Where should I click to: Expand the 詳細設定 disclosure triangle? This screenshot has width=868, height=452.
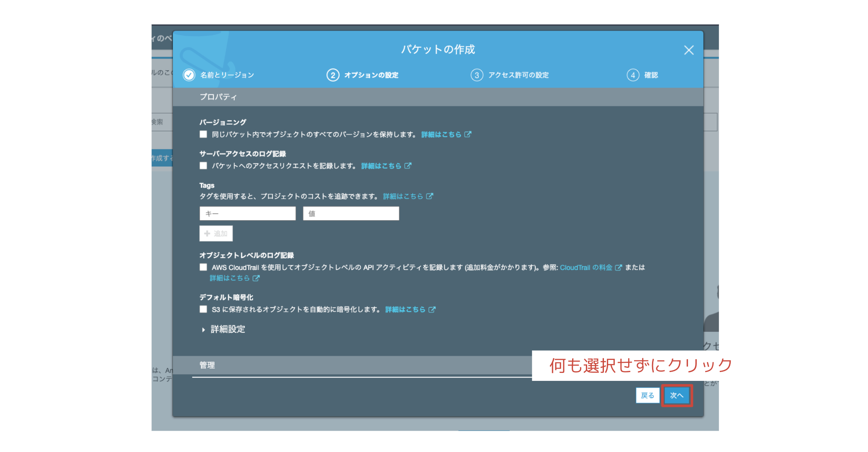click(x=203, y=330)
